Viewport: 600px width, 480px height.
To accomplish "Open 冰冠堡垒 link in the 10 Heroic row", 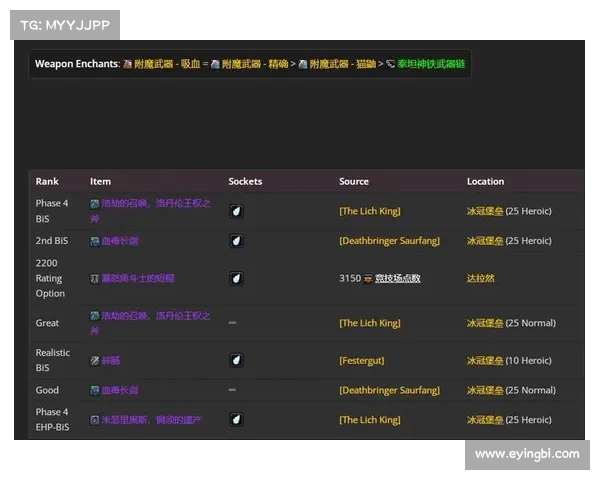I will (x=484, y=360).
